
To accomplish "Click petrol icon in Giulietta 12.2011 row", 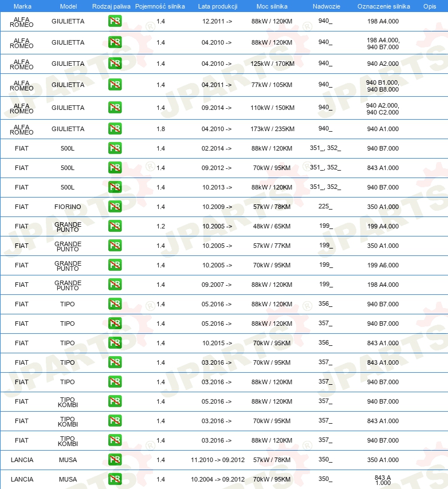I will (x=115, y=21).
